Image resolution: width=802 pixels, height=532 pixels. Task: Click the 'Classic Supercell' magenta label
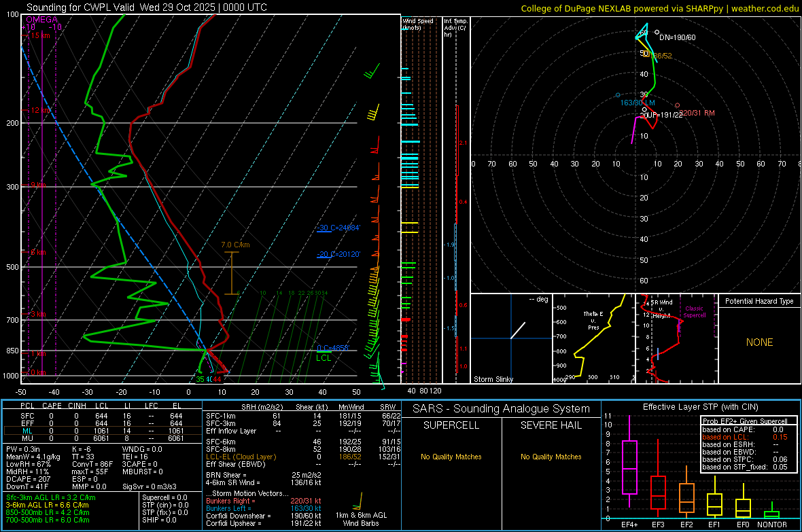click(x=694, y=312)
